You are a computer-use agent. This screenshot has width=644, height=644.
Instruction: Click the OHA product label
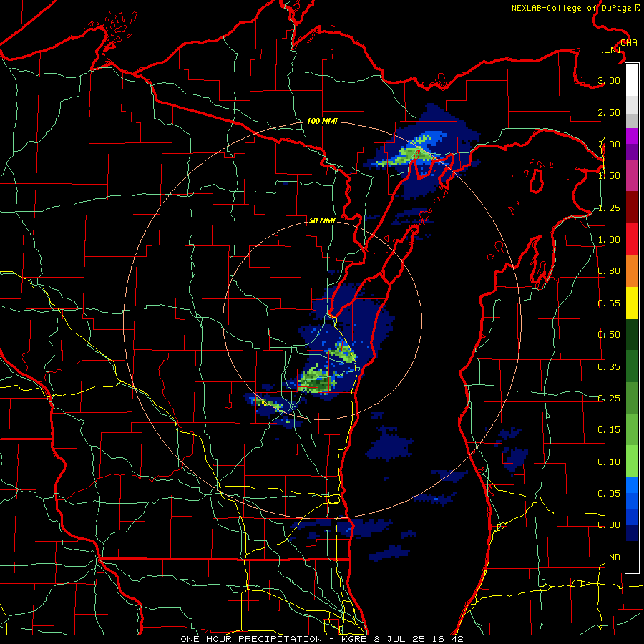click(x=629, y=43)
